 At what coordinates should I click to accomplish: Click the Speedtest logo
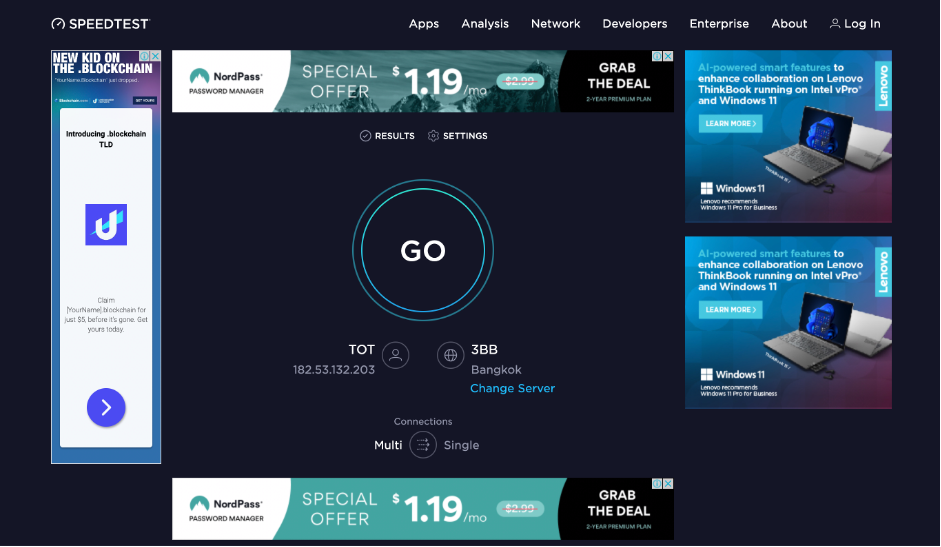click(x=100, y=24)
